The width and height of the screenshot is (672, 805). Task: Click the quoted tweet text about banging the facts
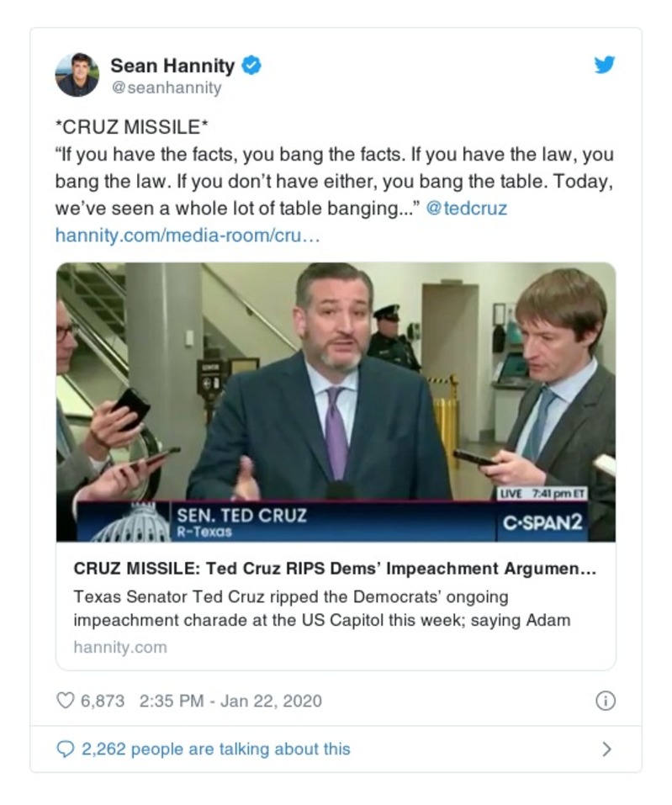[x=335, y=181]
